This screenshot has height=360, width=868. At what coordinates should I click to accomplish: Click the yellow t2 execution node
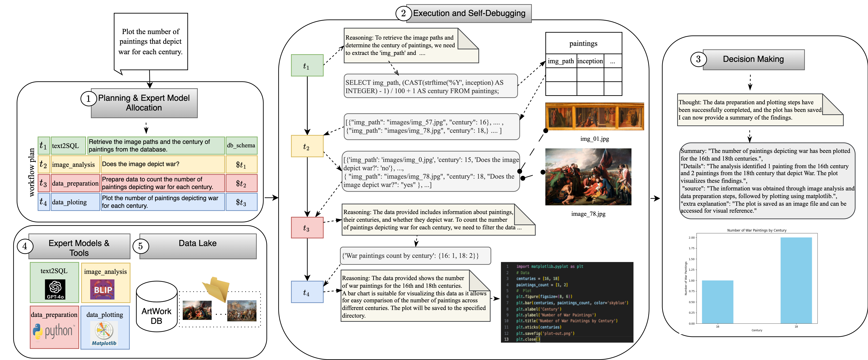(x=307, y=146)
